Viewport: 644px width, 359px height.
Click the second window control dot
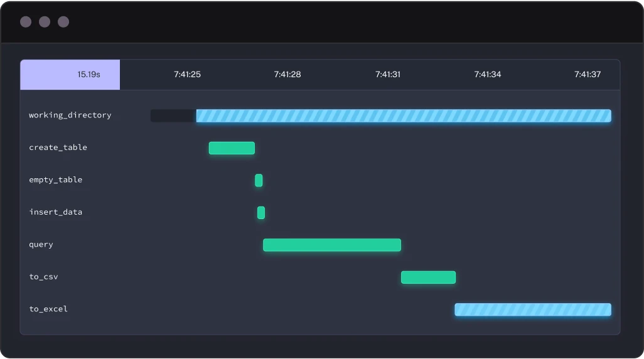[x=45, y=22]
